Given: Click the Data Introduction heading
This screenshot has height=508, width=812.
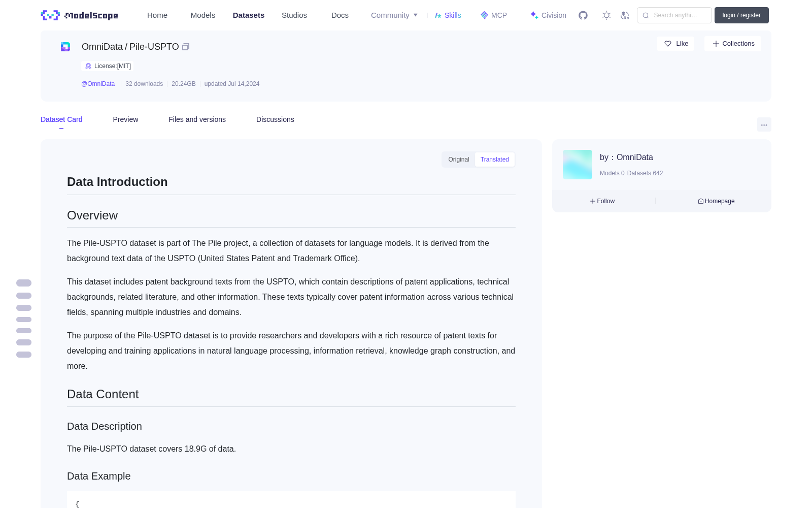Looking at the screenshot, I should [117, 182].
